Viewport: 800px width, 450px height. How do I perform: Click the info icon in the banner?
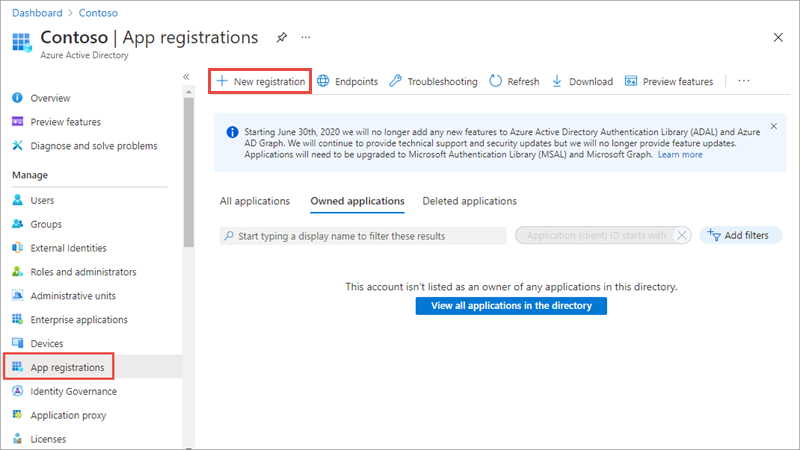[x=232, y=132]
